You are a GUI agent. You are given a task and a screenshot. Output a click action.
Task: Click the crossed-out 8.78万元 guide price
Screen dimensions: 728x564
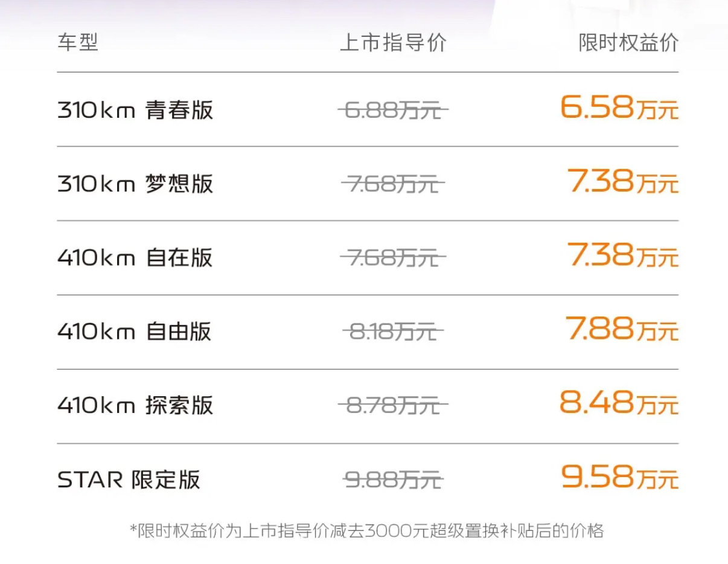393,405
